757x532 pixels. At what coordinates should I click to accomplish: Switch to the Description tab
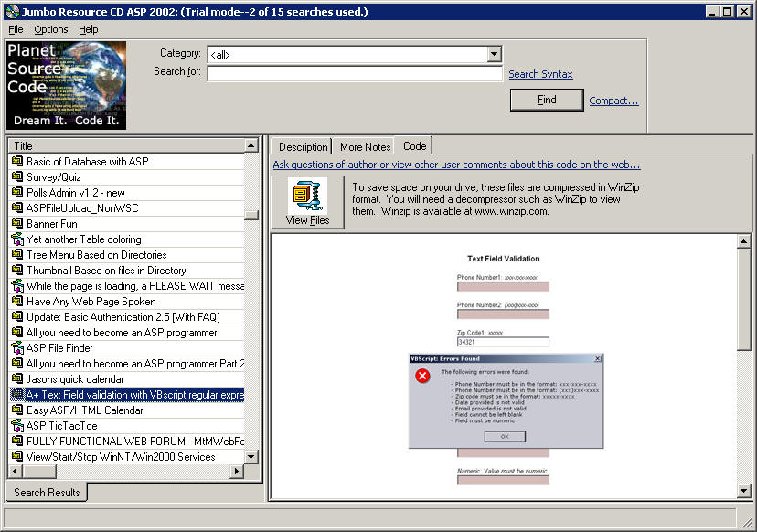click(303, 146)
